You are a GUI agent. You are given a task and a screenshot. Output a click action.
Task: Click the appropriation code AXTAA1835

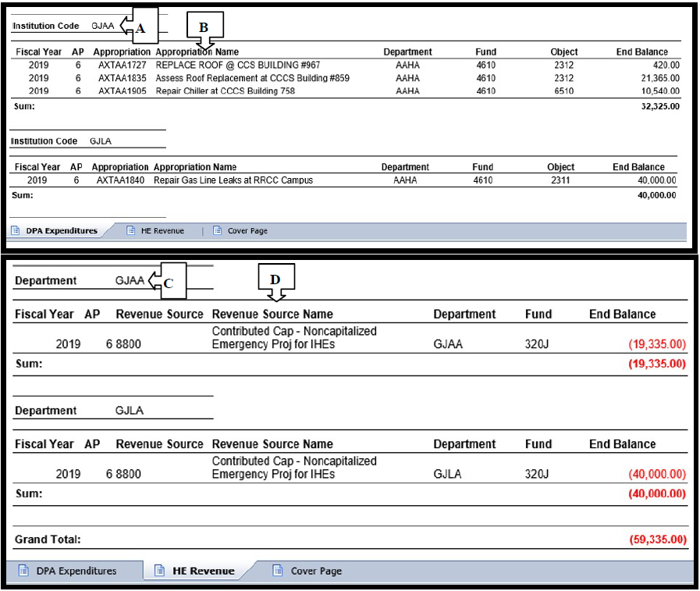[x=122, y=78]
